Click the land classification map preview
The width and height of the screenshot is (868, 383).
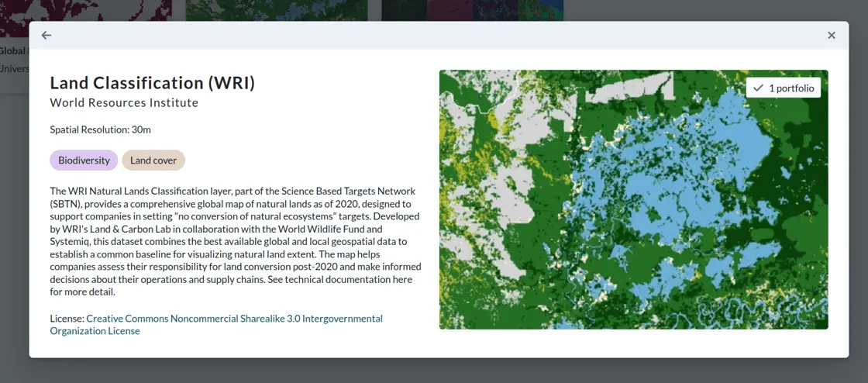click(x=633, y=199)
